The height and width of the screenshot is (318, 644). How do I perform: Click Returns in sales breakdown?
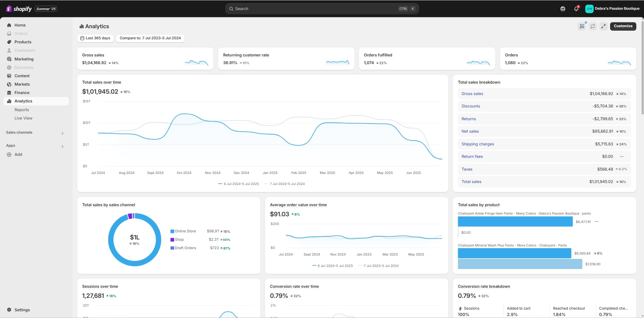pyautogui.click(x=468, y=119)
